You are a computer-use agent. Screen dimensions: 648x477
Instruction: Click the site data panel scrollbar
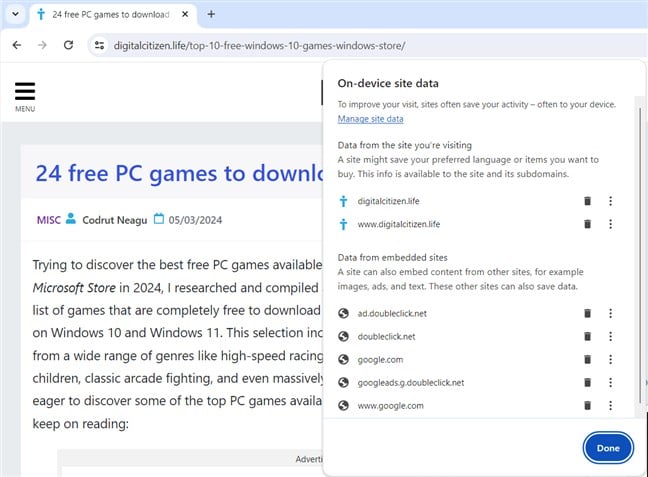(640, 255)
